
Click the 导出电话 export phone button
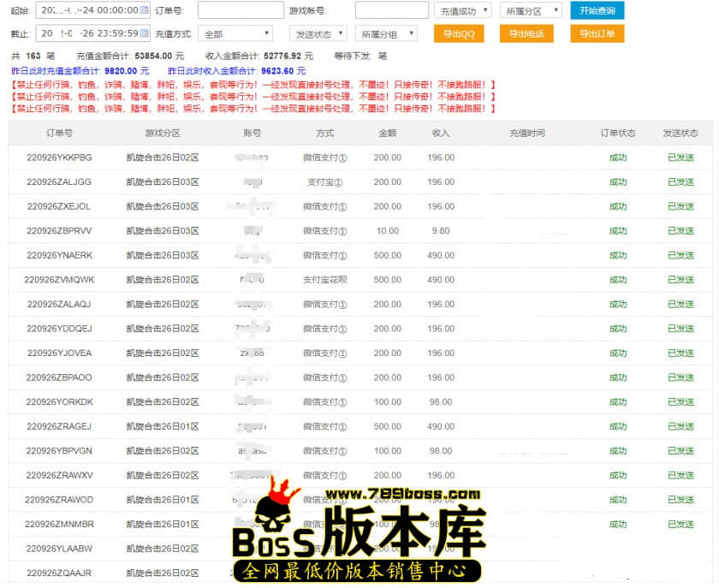526,33
